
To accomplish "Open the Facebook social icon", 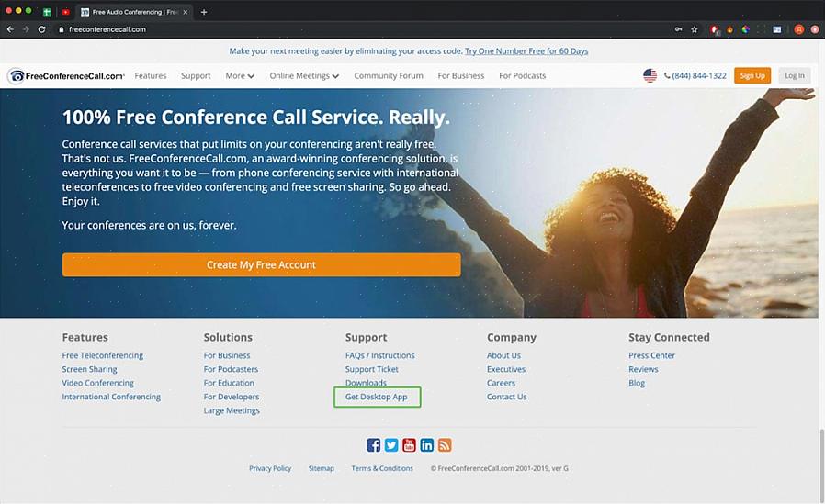I will click(373, 445).
